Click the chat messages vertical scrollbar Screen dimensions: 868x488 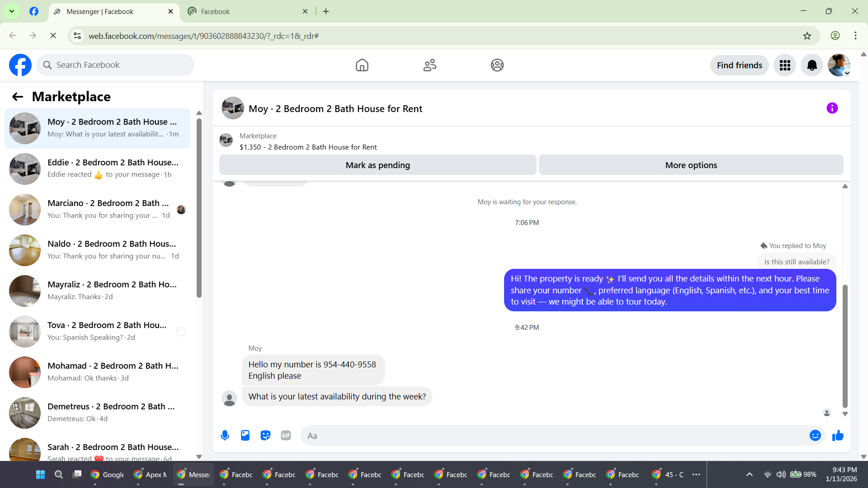tap(844, 346)
